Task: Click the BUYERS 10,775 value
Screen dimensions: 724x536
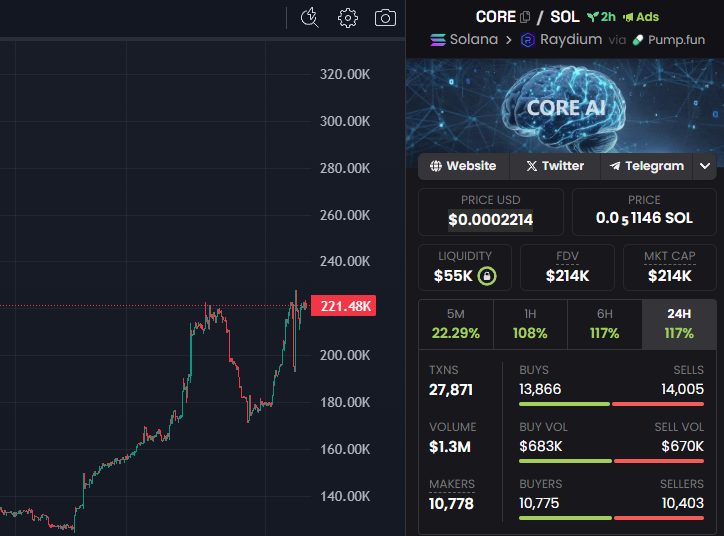Action: pyautogui.click(x=539, y=503)
